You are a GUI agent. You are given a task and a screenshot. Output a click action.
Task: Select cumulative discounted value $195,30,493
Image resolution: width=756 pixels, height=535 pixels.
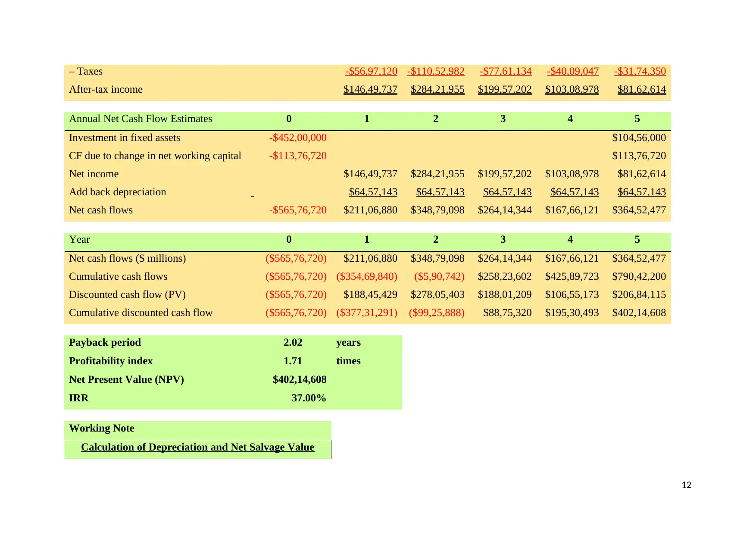572,313
